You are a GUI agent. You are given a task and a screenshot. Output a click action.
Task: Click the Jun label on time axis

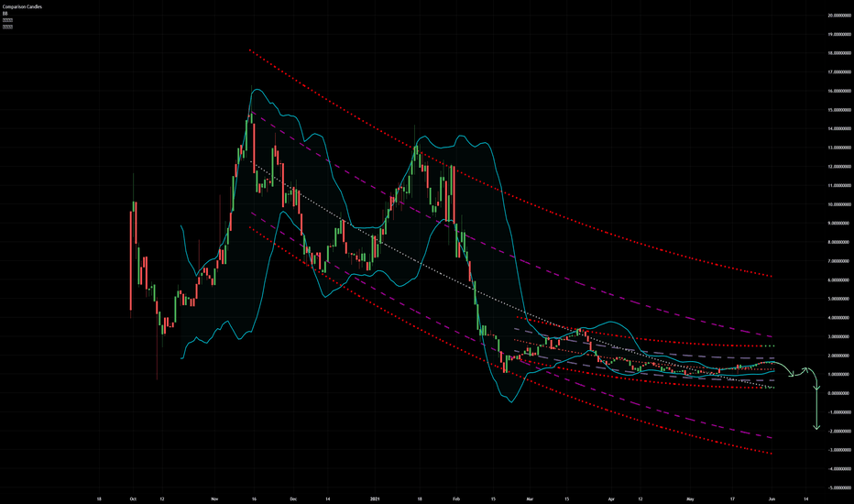pyautogui.click(x=772, y=499)
